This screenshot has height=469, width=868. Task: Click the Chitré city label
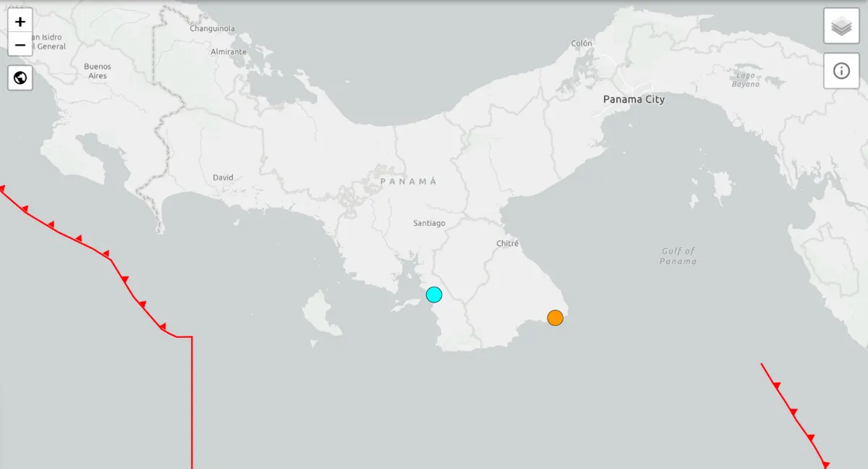(508, 244)
